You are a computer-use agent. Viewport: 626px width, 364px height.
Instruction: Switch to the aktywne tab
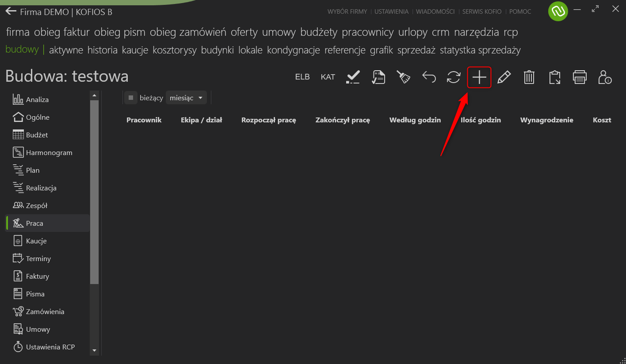tap(66, 50)
